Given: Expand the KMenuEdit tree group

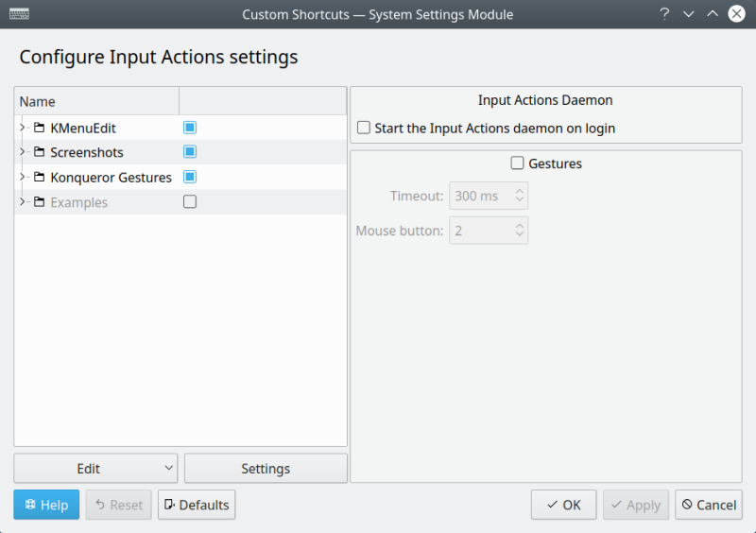Looking at the screenshot, I should click(22, 128).
